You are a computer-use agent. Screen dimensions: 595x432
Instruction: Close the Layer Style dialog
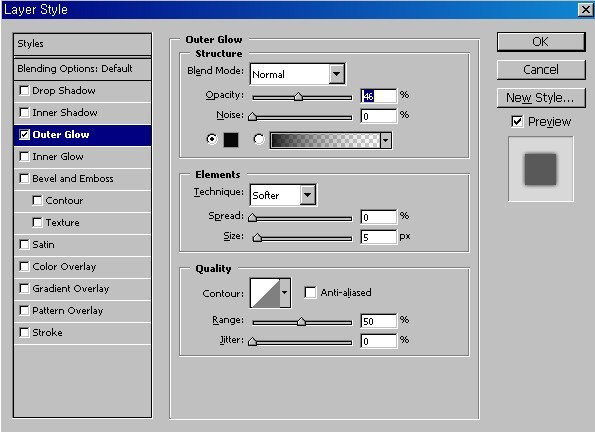click(x=586, y=9)
